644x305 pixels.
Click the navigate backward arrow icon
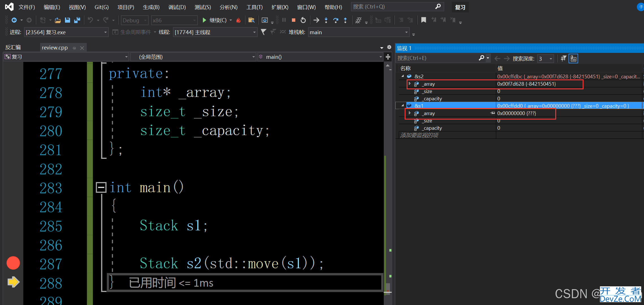(14, 20)
